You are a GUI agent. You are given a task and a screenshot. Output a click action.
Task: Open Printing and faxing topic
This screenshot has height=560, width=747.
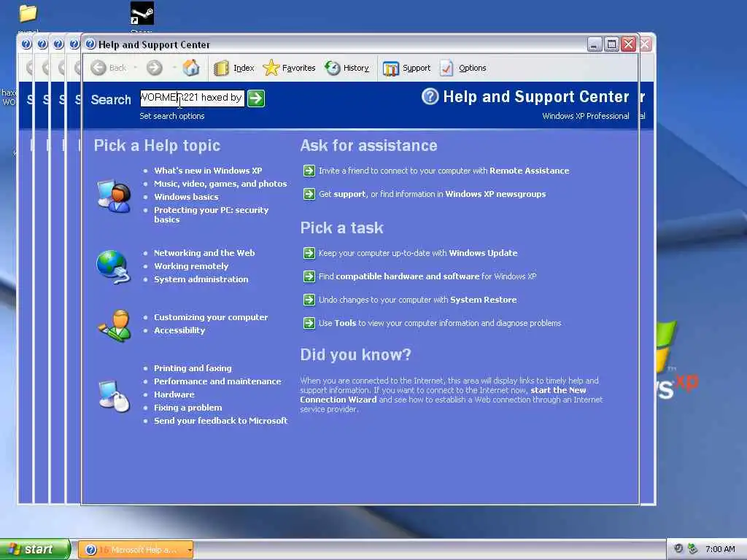tap(193, 368)
